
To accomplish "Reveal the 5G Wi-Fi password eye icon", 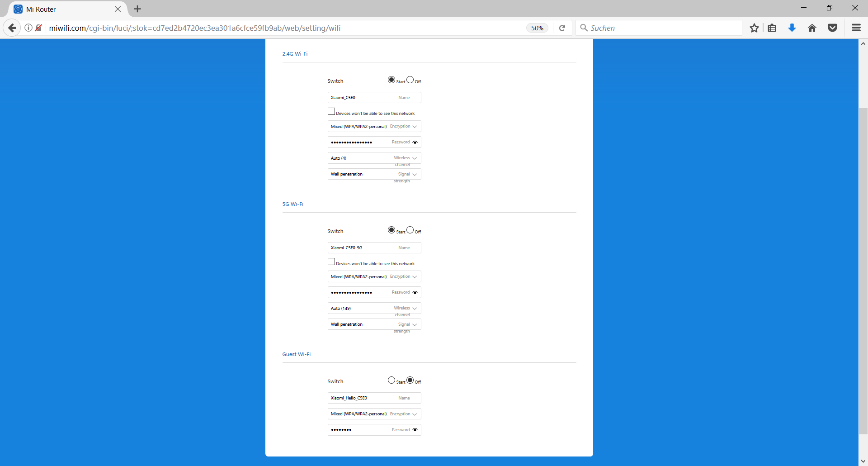I will [x=415, y=292].
